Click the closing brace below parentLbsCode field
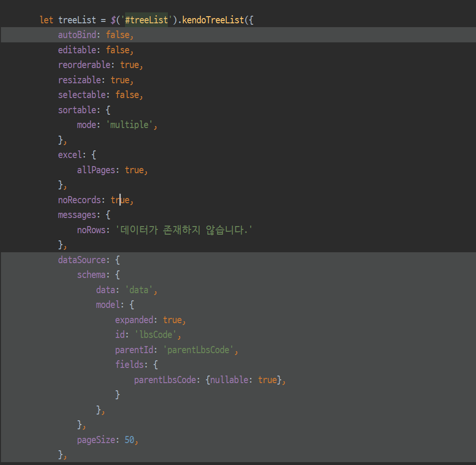The height and width of the screenshot is (465, 476). [117, 395]
